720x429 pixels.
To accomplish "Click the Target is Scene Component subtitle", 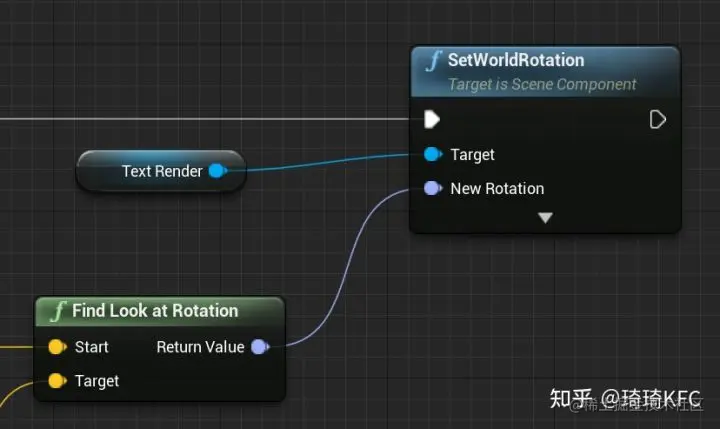I will click(542, 85).
